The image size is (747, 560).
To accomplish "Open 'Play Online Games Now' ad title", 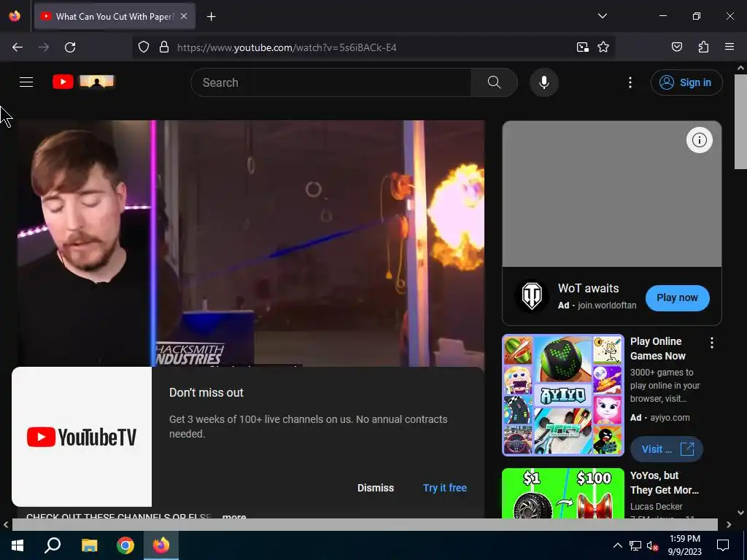I will (x=657, y=349).
